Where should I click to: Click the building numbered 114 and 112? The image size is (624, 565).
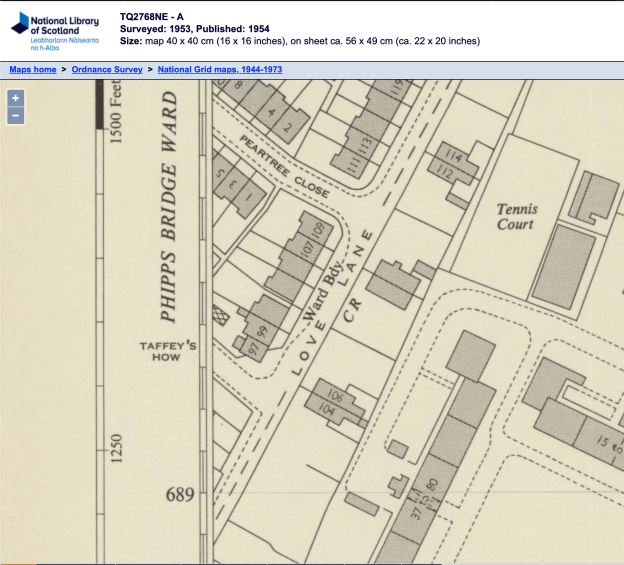coord(451,165)
